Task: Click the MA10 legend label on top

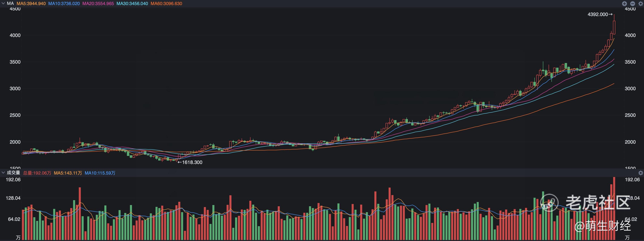Action: 64,3
